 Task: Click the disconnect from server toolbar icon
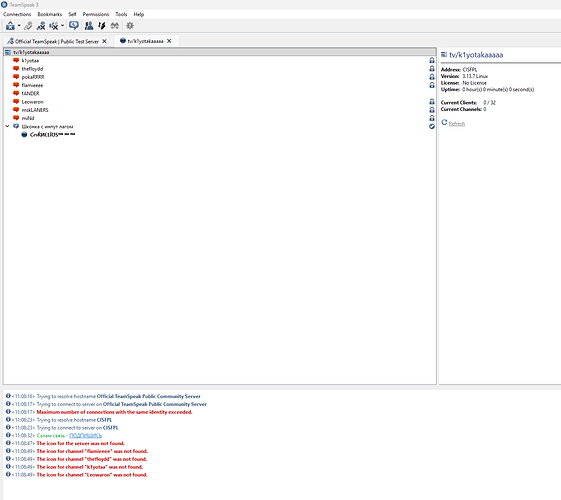click(x=41, y=26)
